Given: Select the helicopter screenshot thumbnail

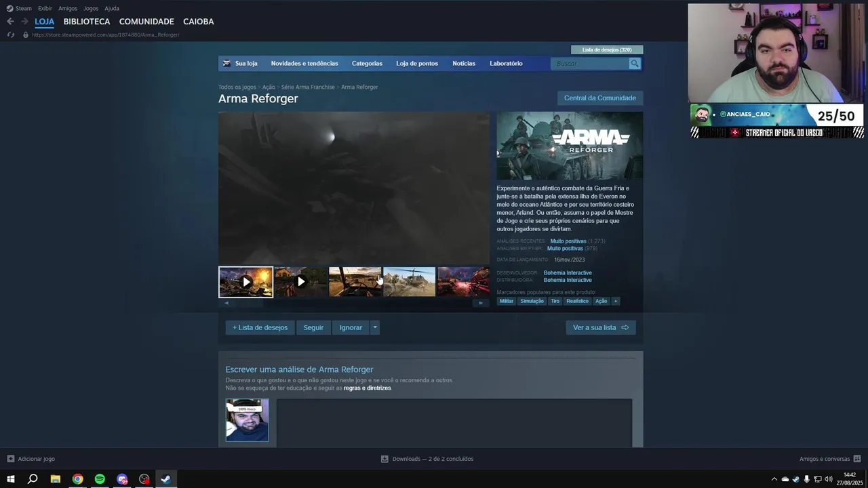Looking at the screenshot, I should tap(409, 282).
